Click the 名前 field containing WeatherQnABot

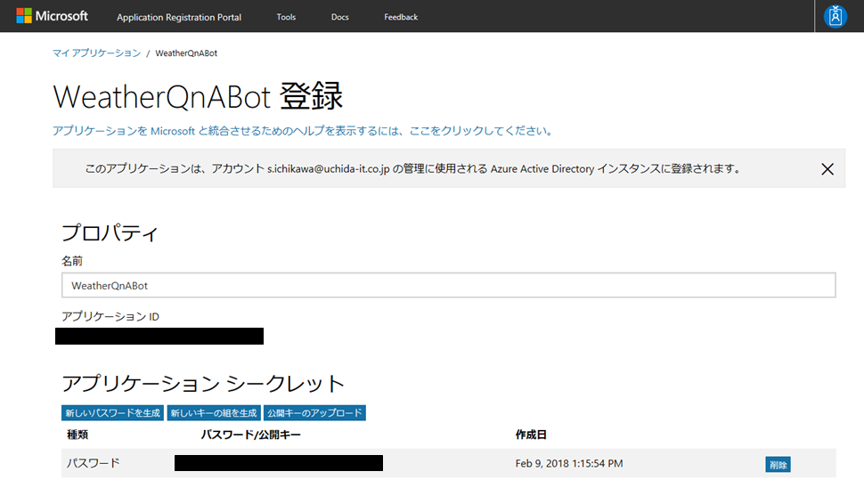449,285
